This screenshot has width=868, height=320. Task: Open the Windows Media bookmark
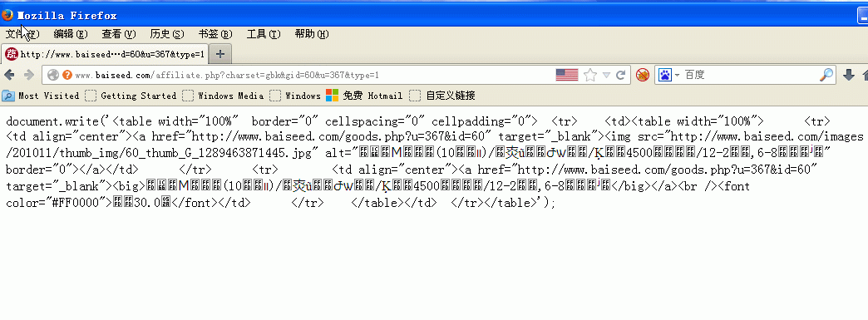[224, 96]
